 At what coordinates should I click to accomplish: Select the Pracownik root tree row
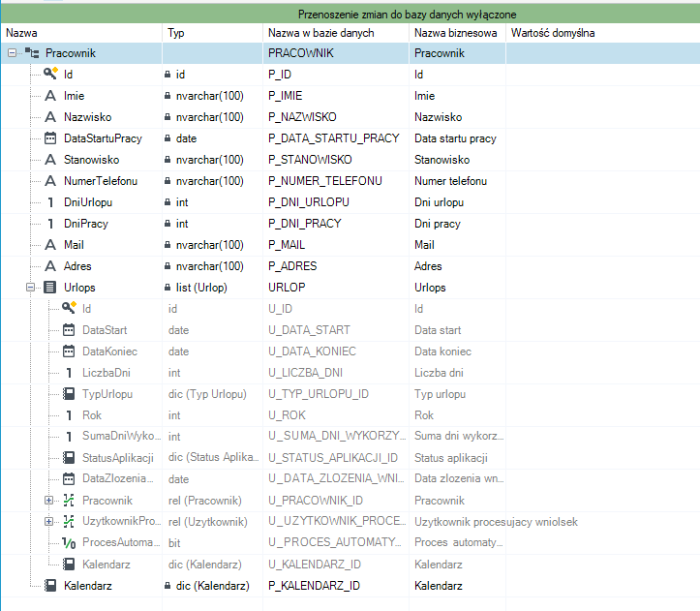point(350,53)
